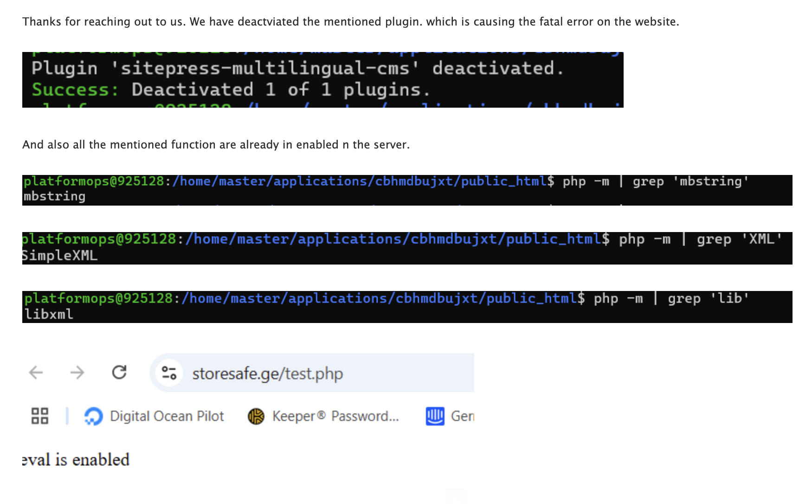Click the sitepress-multilingual-cms deactivated screenshot
Image resolution: width=812 pixels, height=504 pixels.
point(323,80)
